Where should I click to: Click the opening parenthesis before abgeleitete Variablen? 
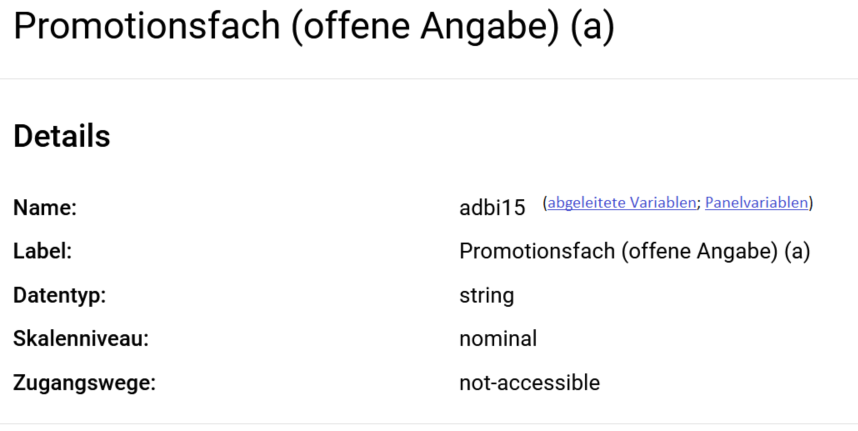[x=545, y=203]
